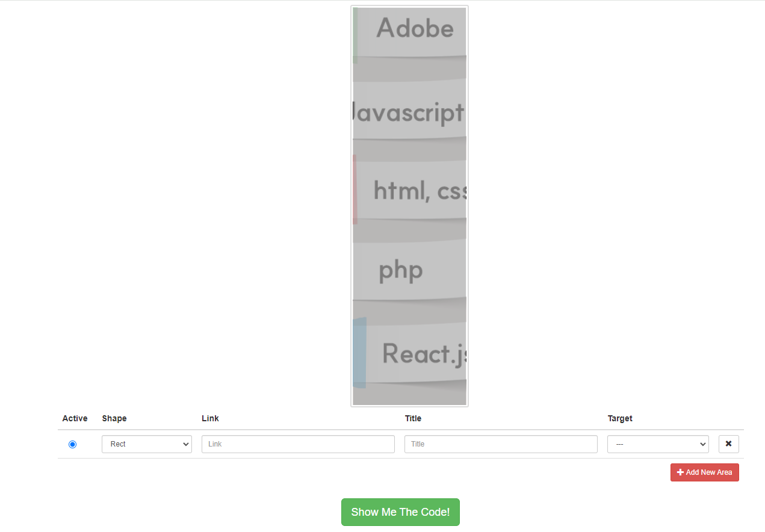The image size is (765, 532).
Task: Click the php label in the image
Action: [401, 270]
